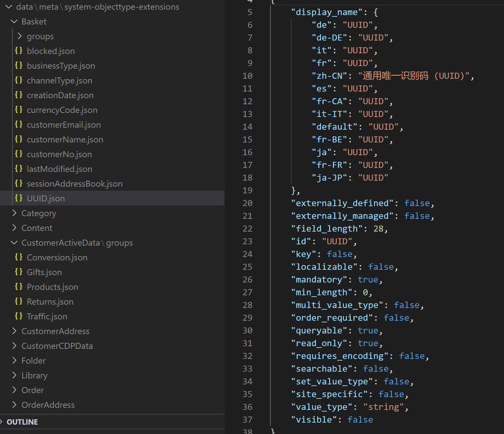The image size is (504, 434).
Task: Click line number 37 in gutter
Action: tap(247, 420)
